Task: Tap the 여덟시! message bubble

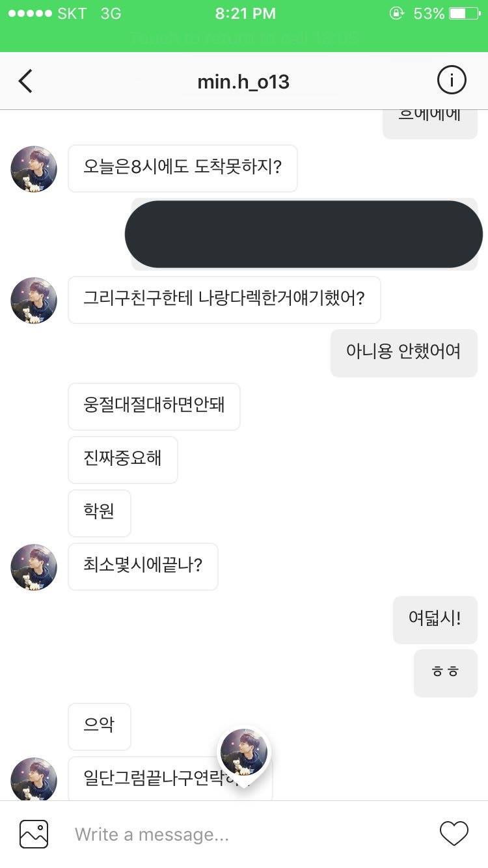Action: pyautogui.click(x=435, y=619)
